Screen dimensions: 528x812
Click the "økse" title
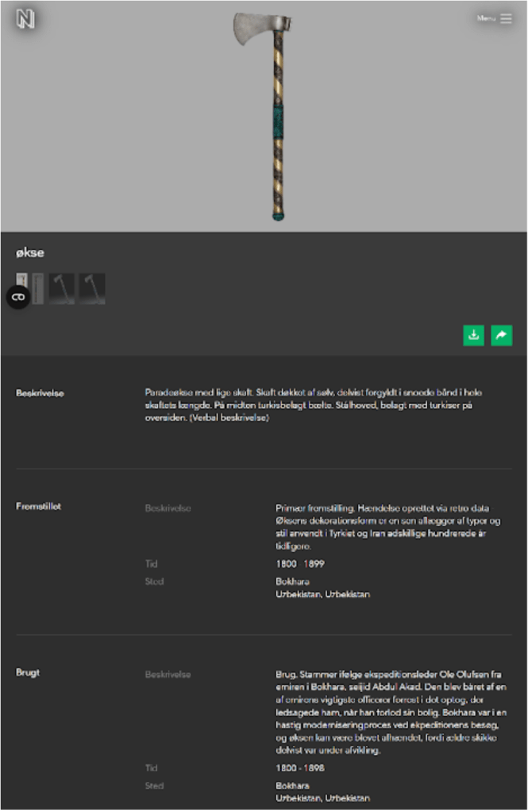29,253
